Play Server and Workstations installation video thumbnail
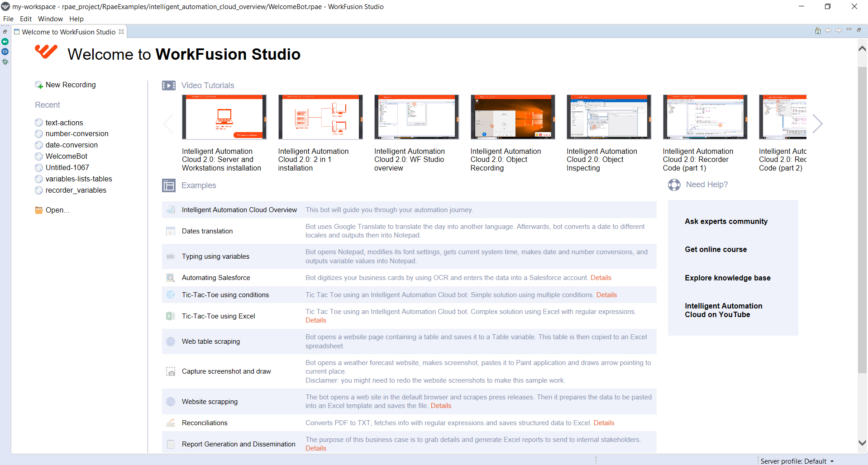The image size is (868, 465). [224, 117]
